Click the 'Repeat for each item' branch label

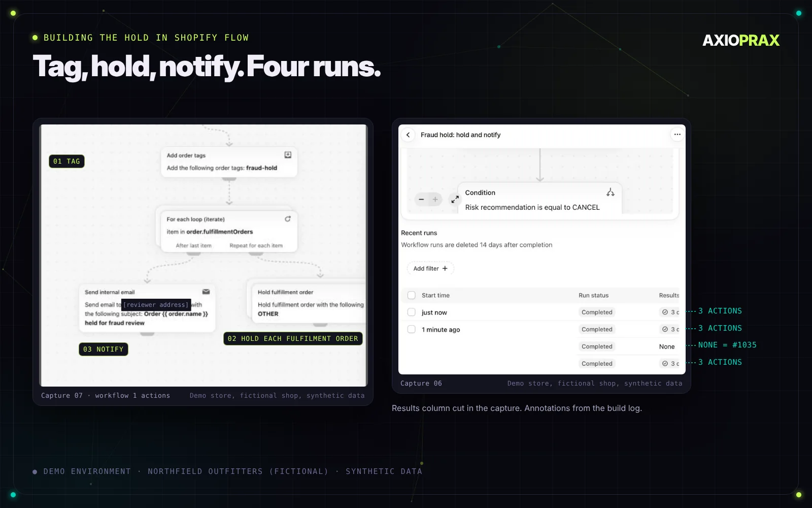coord(256,245)
